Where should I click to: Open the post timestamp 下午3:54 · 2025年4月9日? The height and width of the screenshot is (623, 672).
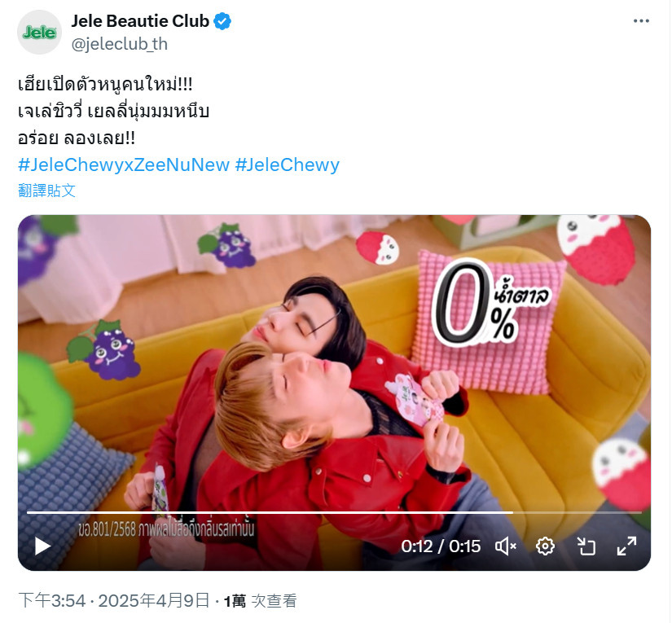113,601
